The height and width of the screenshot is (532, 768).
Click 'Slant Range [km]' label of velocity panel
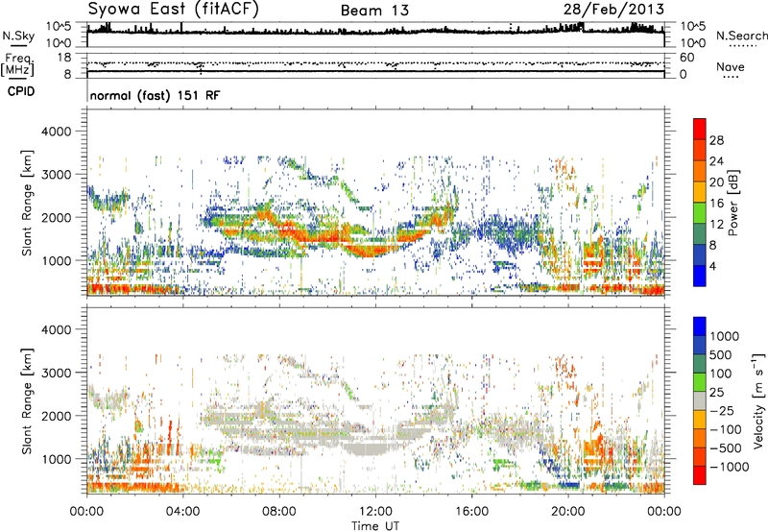27,401
